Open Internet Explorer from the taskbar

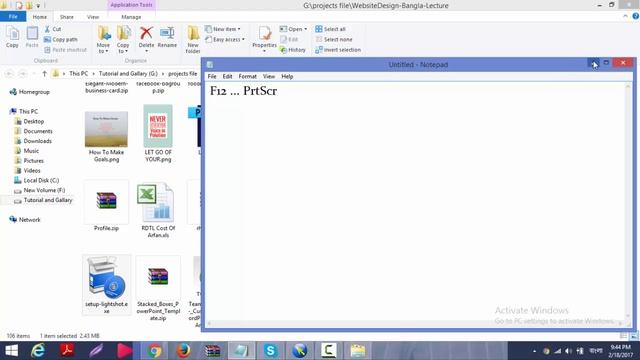(x=38, y=351)
